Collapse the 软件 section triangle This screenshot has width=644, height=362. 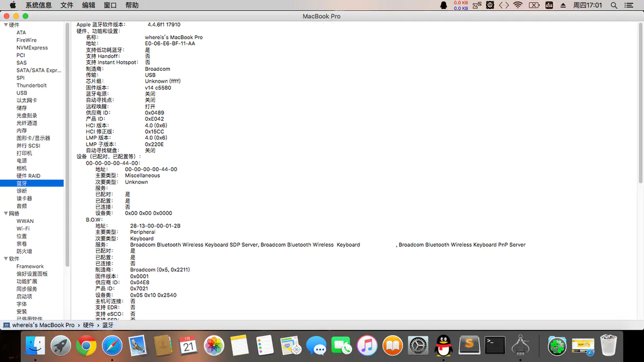click(x=6, y=258)
